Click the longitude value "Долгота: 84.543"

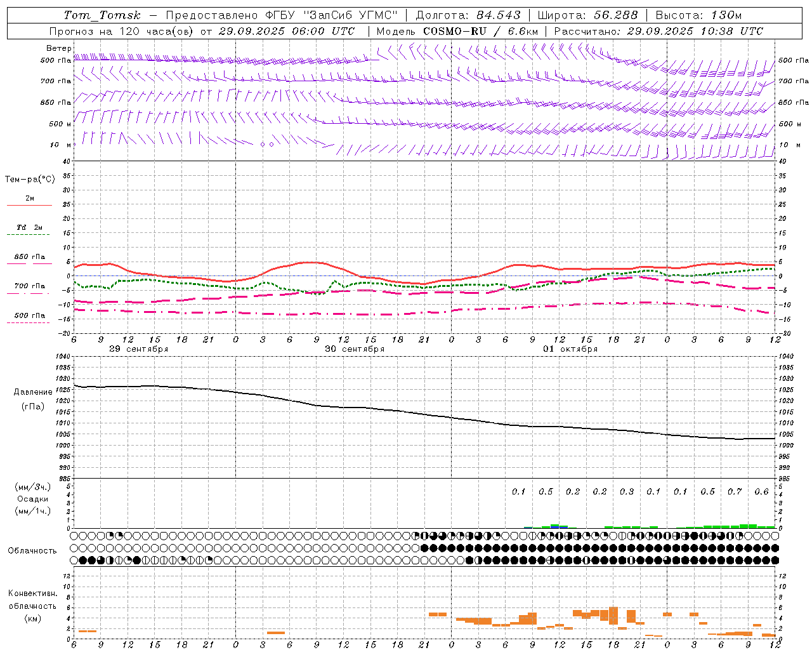(468, 15)
